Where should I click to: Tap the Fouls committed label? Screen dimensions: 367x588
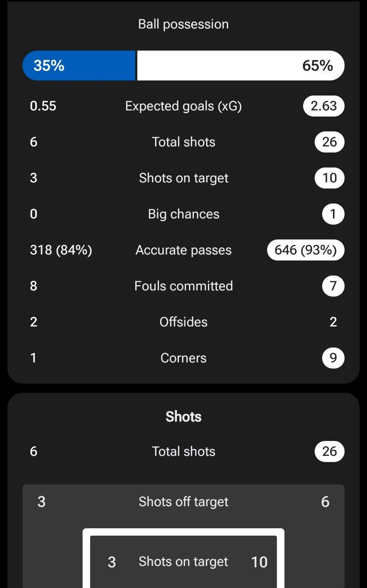183,286
